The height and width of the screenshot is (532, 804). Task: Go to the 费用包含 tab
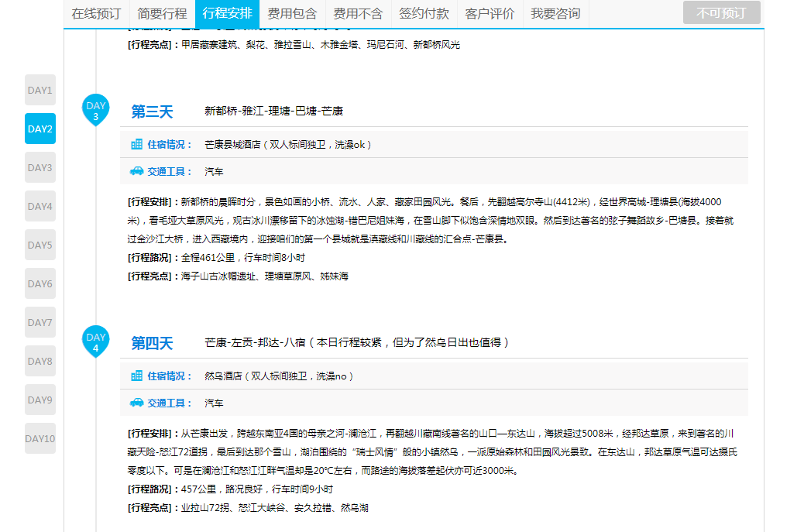292,14
